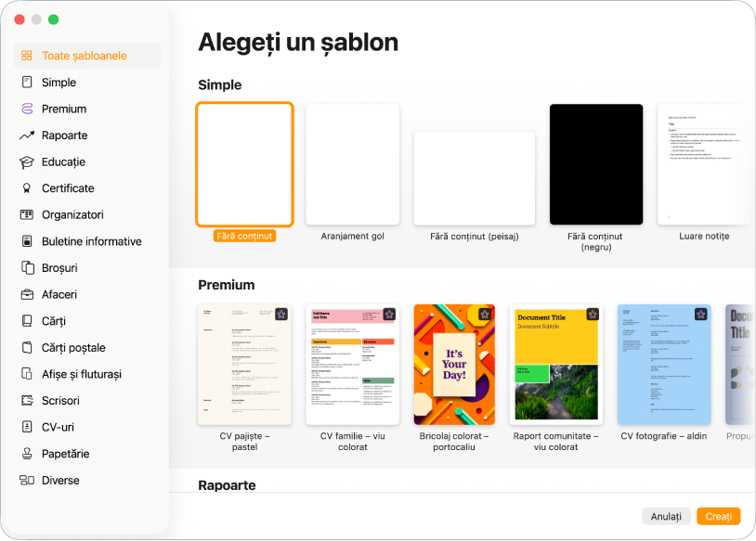Select the Certificate ribbon icon
The image size is (756, 541).
point(27,188)
